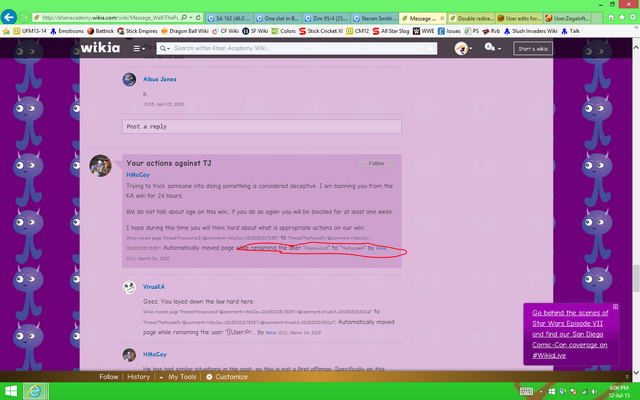Refresh the page from the address bar
Image resolution: width=640 pixels, height=400 pixels.
click(x=198, y=18)
